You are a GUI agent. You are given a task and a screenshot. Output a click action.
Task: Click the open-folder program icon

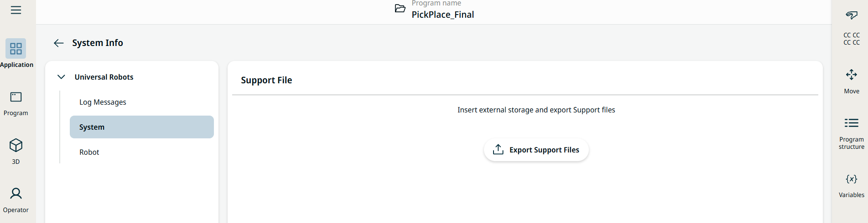(400, 9)
